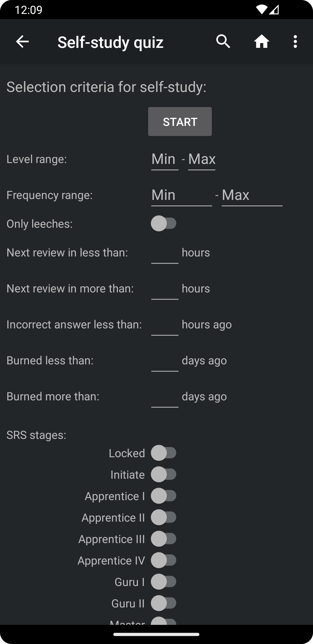Image resolution: width=313 pixels, height=644 pixels.
Task: Focus the Level range Min field
Action: tap(165, 159)
